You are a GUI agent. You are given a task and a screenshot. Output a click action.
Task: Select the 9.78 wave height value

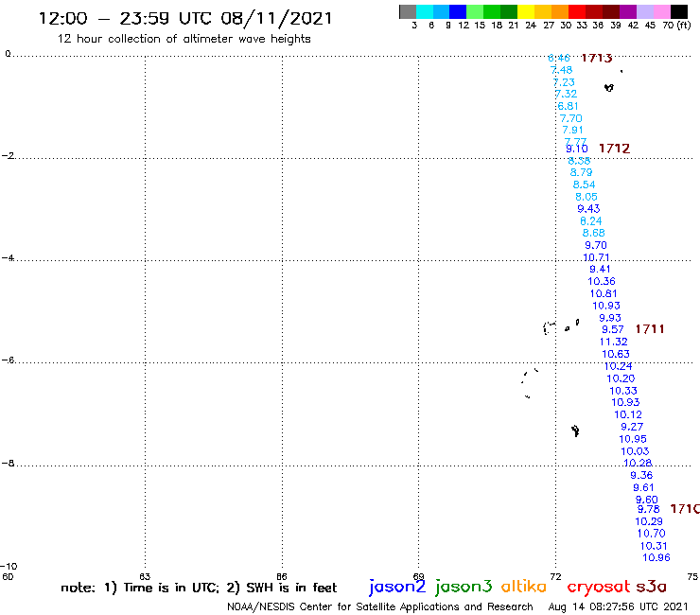(648, 509)
